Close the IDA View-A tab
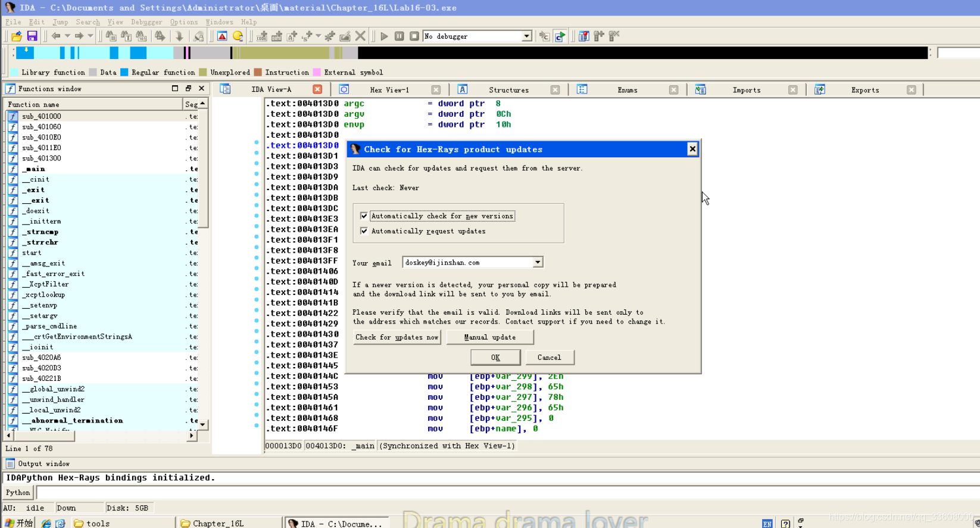 pos(317,89)
